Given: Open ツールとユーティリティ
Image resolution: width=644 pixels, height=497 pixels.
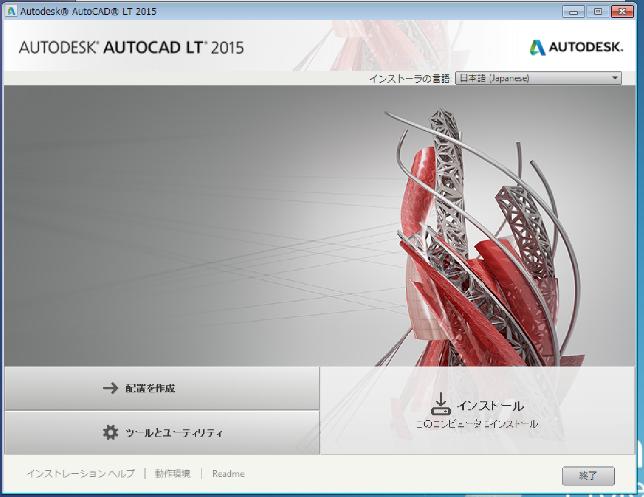Looking at the screenshot, I should coord(162,433).
